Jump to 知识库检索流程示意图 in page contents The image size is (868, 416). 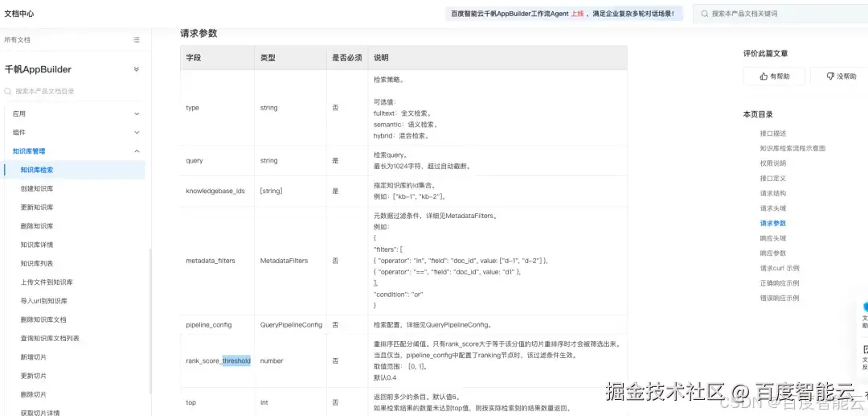tap(792, 148)
